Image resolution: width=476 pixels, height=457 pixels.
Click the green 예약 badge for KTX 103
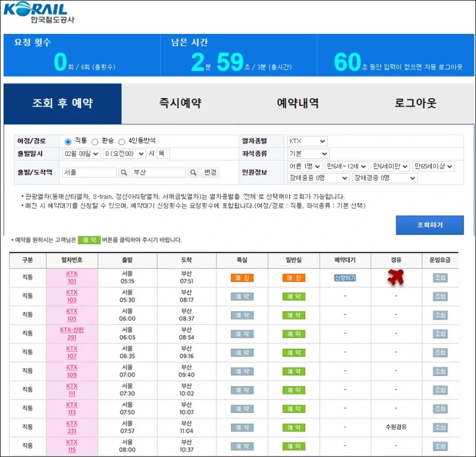click(x=295, y=296)
